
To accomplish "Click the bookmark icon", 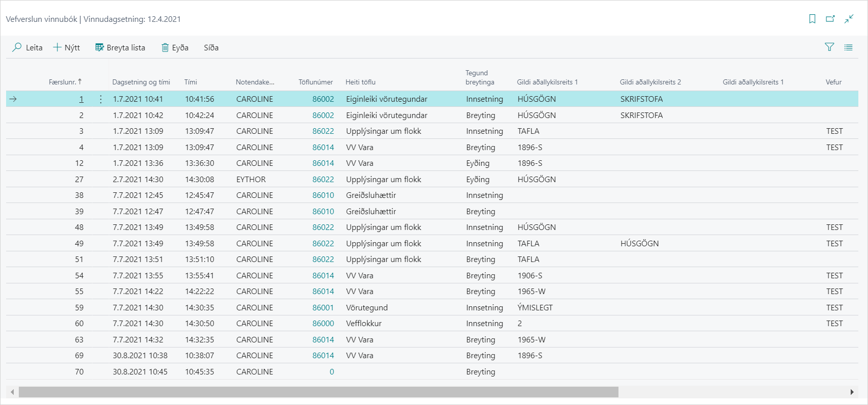I will [x=812, y=19].
